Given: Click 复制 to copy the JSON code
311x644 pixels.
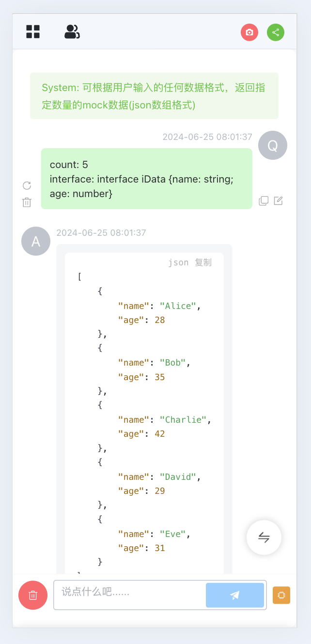Looking at the screenshot, I should coord(203,262).
